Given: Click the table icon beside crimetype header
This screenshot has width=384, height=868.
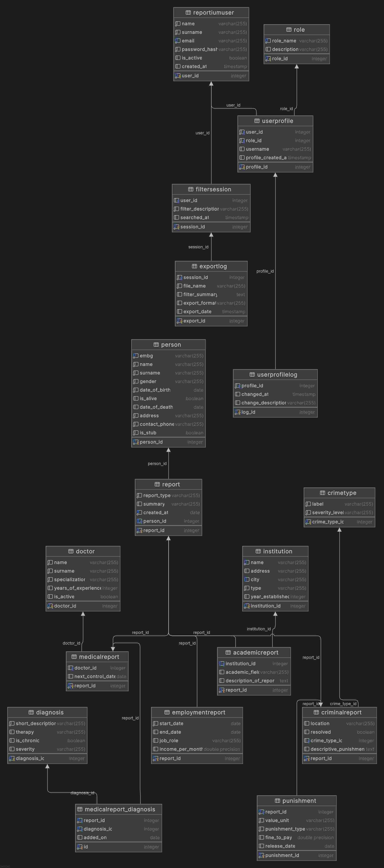Looking at the screenshot, I should click(x=322, y=493).
